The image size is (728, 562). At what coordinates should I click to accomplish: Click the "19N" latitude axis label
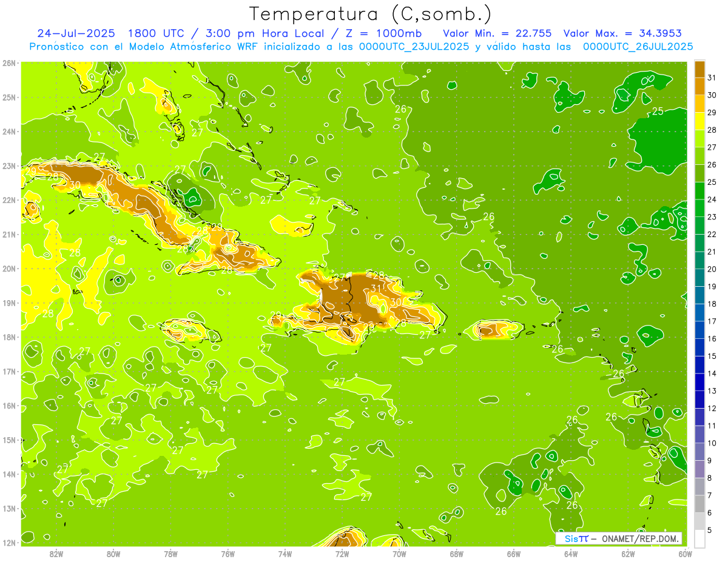tap(9, 303)
